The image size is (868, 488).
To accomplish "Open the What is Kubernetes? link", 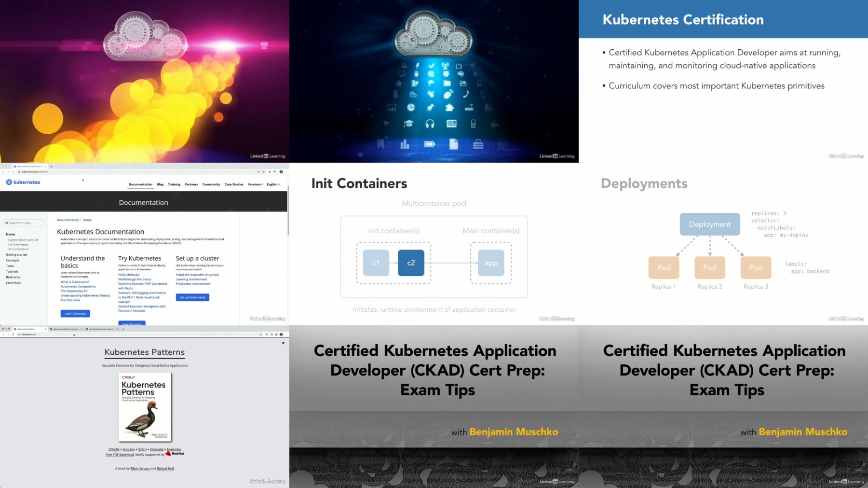I will pyautogui.click(x=75, y=282).
